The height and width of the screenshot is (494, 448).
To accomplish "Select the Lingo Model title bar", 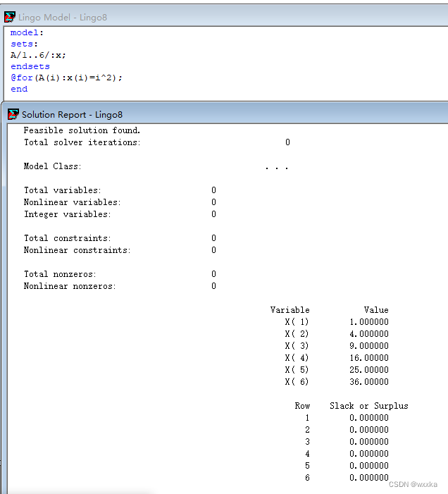I will 225,17.
